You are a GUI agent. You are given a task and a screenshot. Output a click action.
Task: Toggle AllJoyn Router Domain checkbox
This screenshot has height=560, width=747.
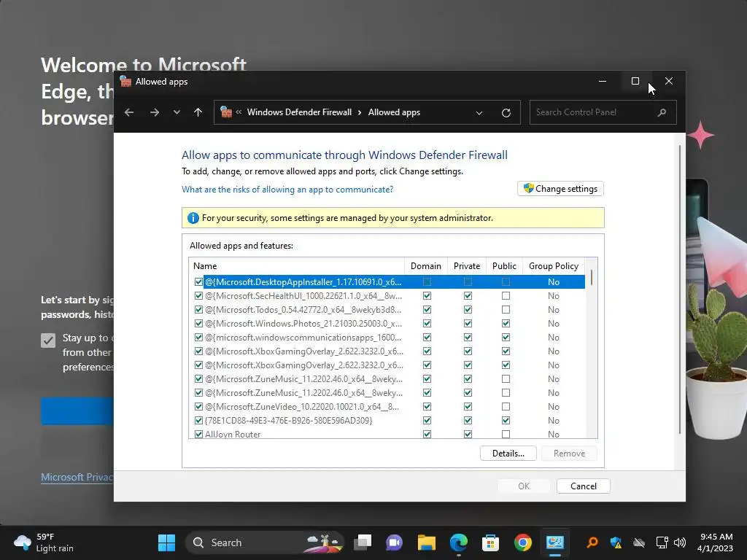(x=427, y=435)
